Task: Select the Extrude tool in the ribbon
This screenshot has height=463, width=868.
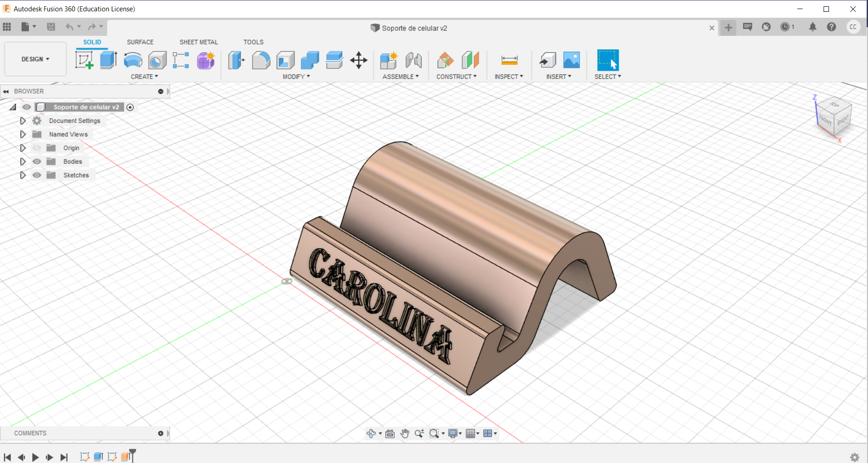Action: pyautogui.click(x=109, y=60)
